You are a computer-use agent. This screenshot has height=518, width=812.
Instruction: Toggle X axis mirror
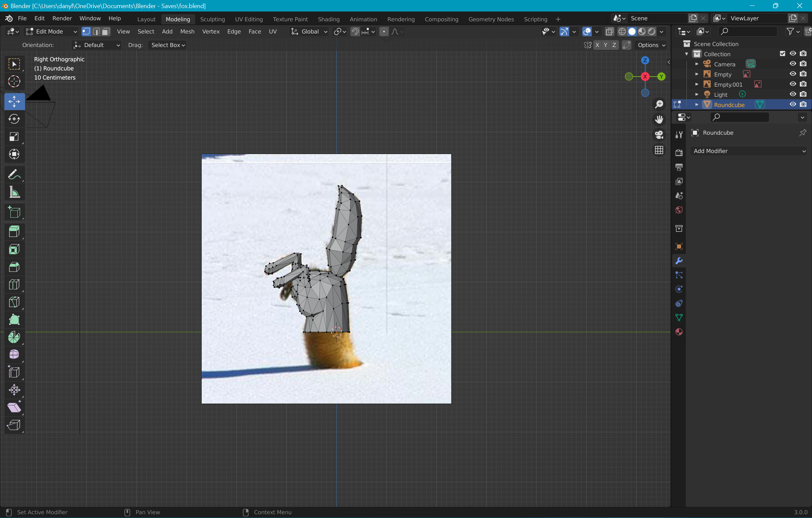pyautogui.click(x=597, y=45)
